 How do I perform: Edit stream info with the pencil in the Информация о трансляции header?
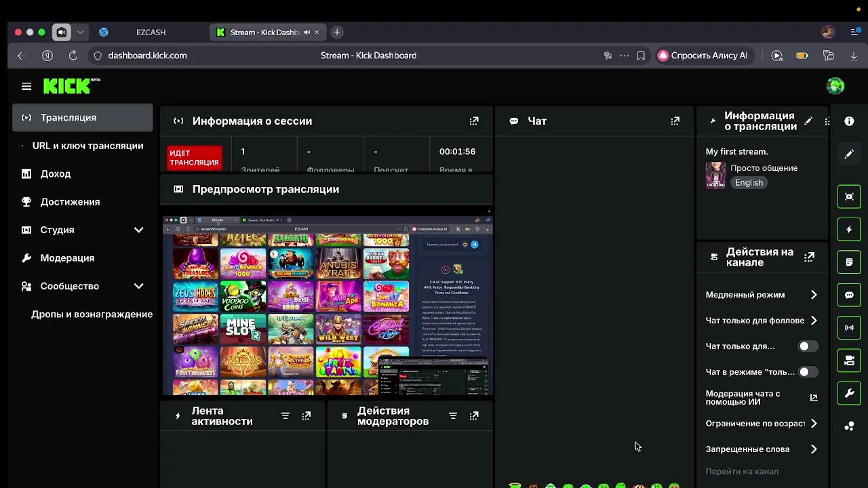[808, 121]
